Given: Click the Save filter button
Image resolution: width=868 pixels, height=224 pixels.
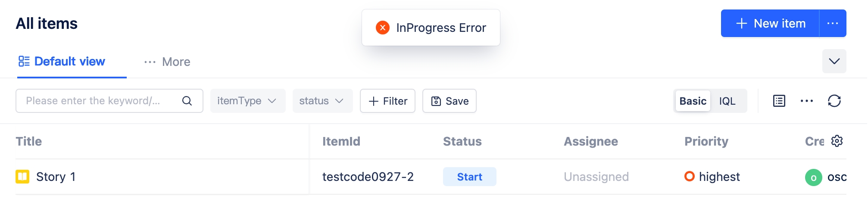Looking at the screenshot, I should tap(450, 101).
